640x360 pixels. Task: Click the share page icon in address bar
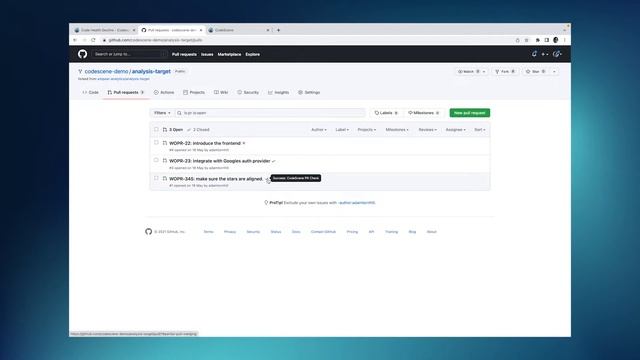pos(518,40)
